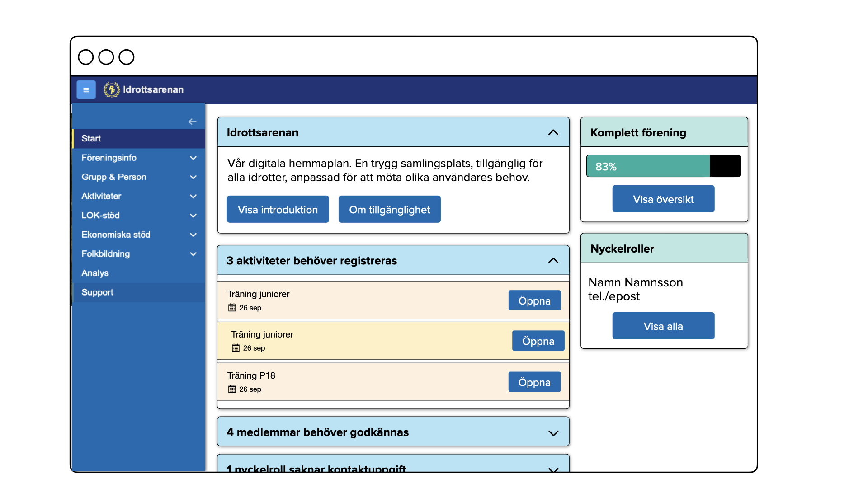868x488 pixels.
Task: Click the calendar icon on first Träning juniorer
Action: pos(232,307)
